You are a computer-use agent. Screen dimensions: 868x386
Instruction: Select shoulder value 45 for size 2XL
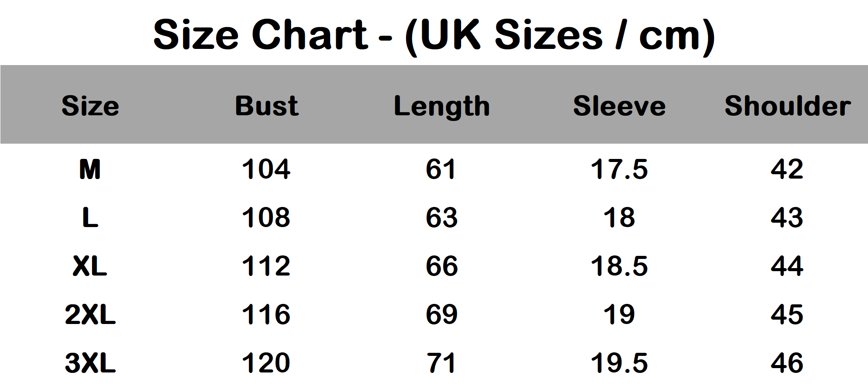[787, 314]
